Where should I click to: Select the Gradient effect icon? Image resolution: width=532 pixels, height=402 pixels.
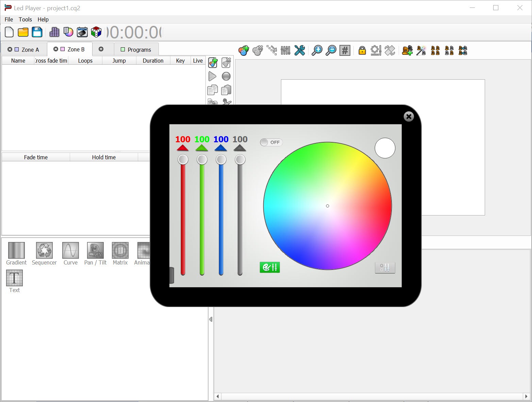pyautogui.click(x=16, y=251)
